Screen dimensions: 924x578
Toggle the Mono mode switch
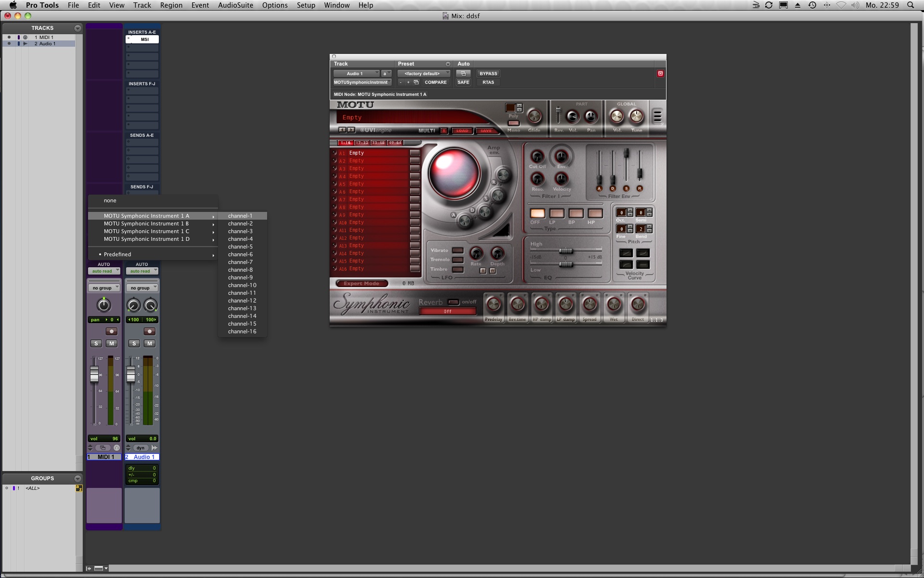513,123
